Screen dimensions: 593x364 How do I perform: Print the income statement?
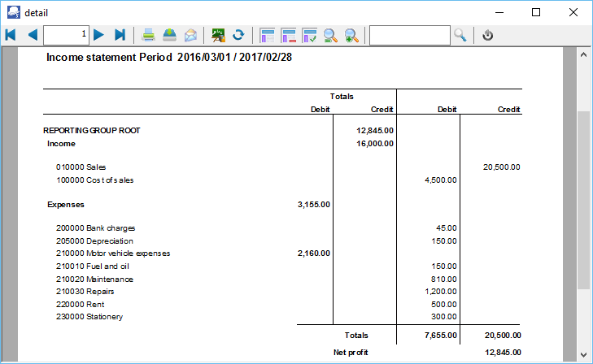pyautogui.click(x=149, y=35)
